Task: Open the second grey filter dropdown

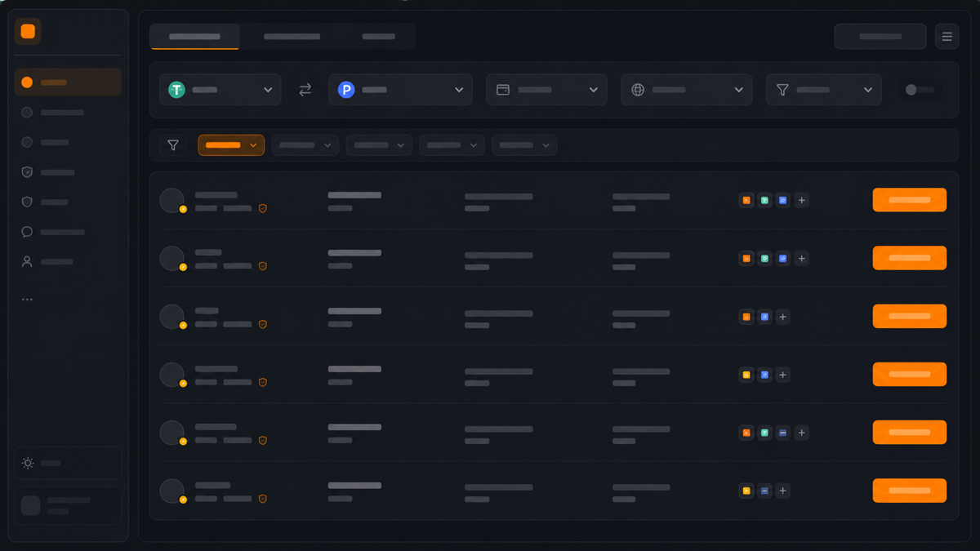Action: 379,145
